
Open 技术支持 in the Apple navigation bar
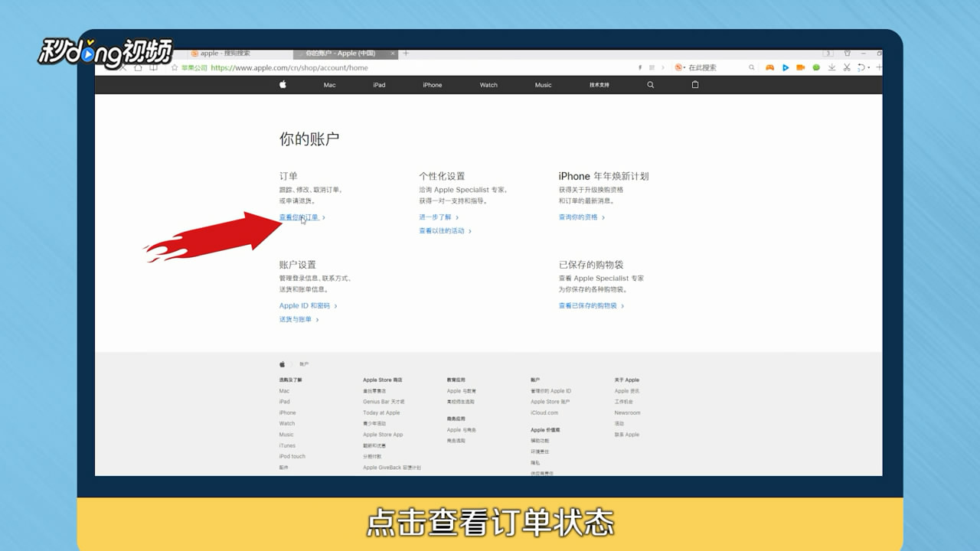599,85
